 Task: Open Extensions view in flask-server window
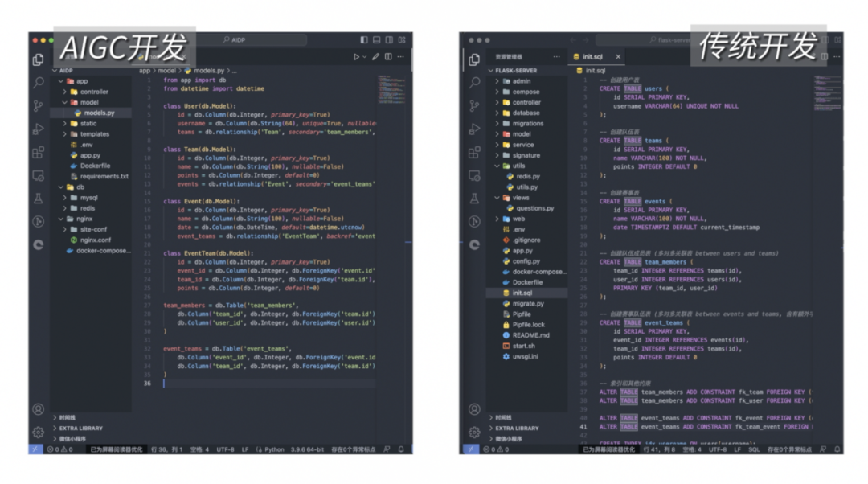(474, 152)
